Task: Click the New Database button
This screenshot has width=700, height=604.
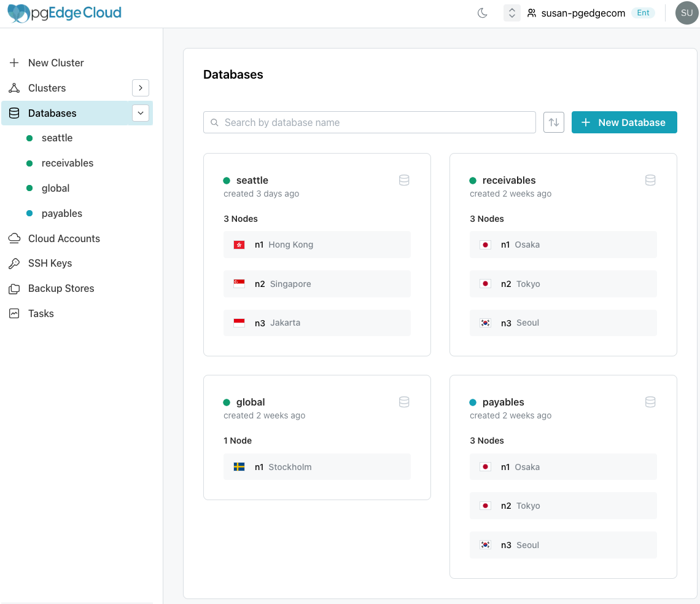Action: coord(624,122)
